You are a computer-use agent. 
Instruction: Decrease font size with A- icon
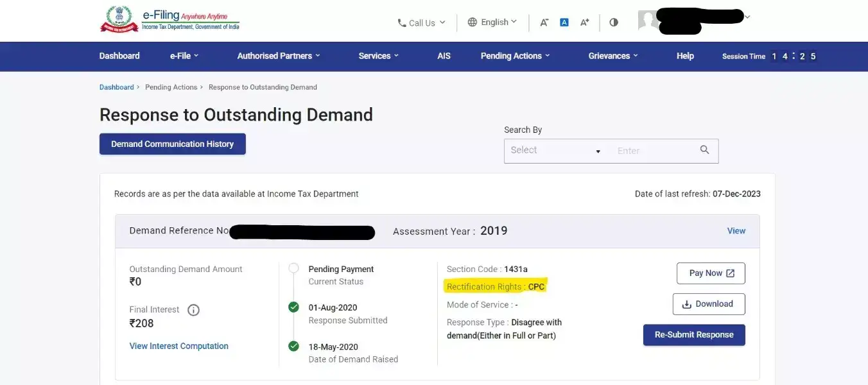(x=544, y=22)
